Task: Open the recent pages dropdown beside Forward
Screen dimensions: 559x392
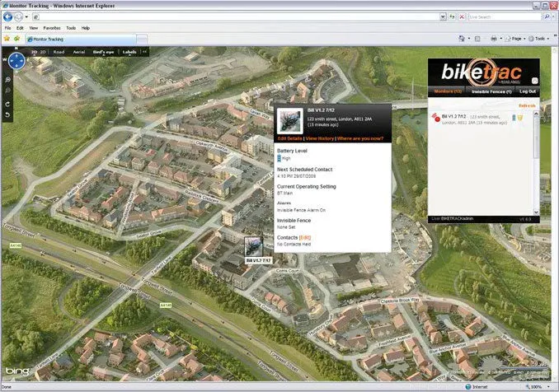Action: (26, 17)
